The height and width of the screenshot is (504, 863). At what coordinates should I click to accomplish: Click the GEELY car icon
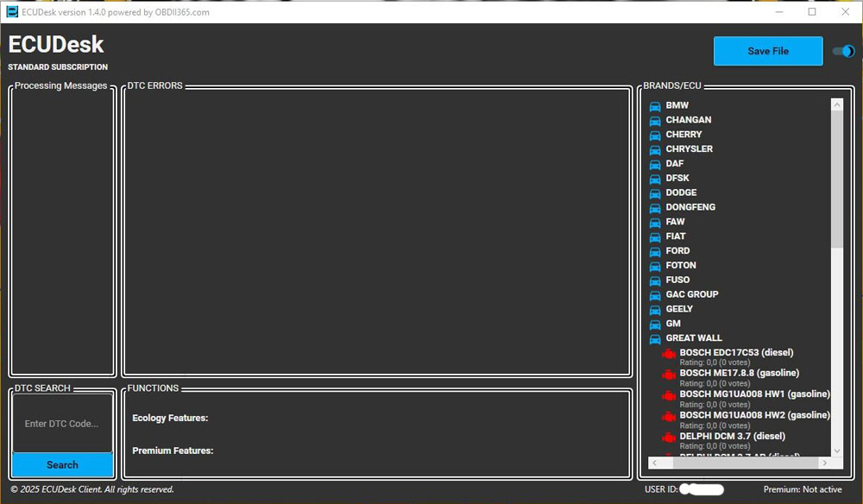(655, 311)
